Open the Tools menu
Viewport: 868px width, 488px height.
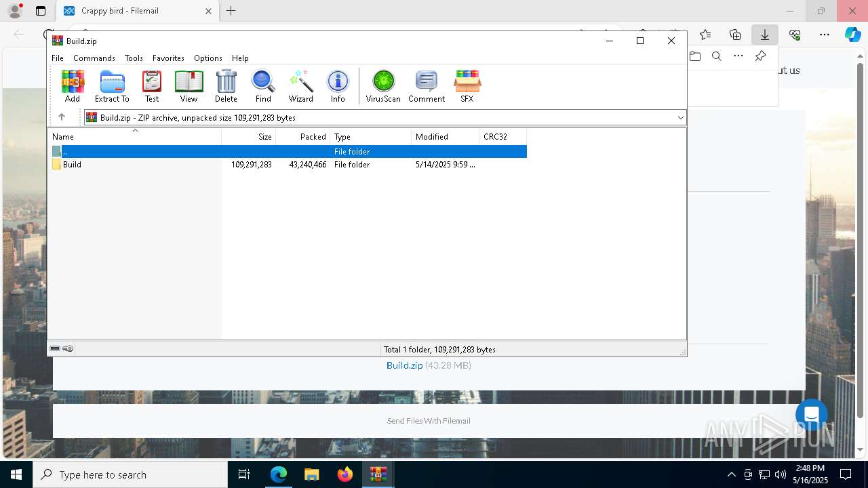click(x=134, y=58)
